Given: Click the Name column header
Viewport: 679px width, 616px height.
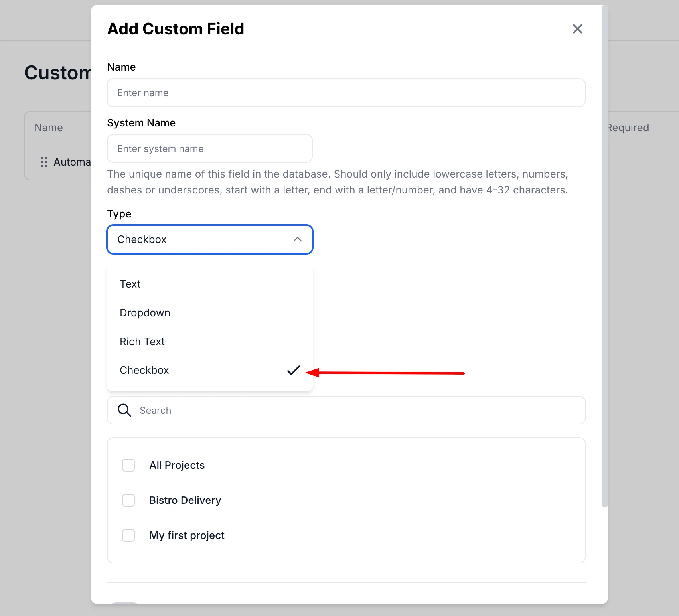Looking at the screenshot, I should point(48,128).
